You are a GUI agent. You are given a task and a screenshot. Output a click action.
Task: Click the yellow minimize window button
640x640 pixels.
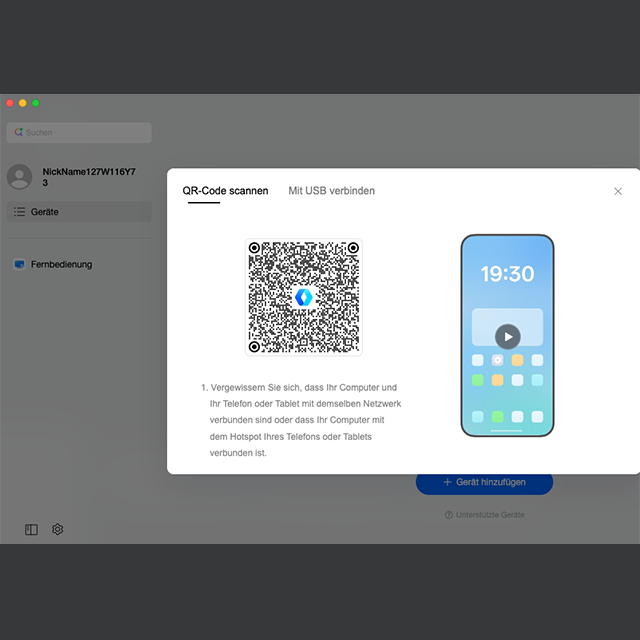[x=23, y=103]
